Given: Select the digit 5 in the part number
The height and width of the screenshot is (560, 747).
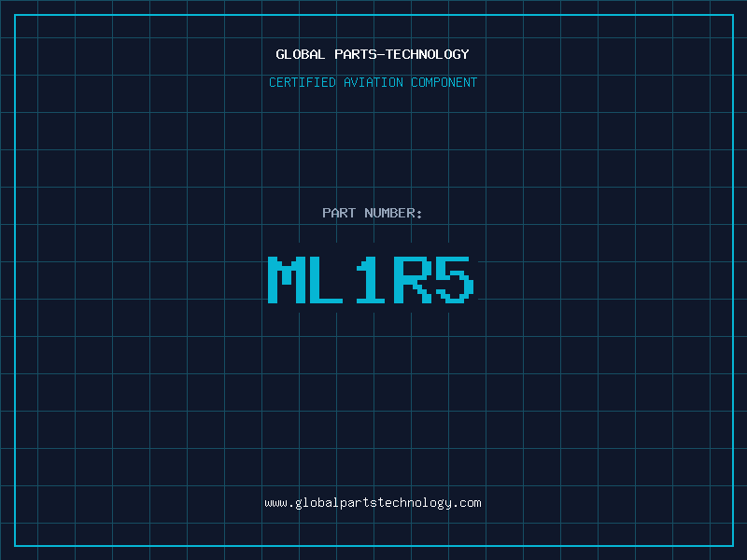Looking at the screenshot, I should point(455,280).
